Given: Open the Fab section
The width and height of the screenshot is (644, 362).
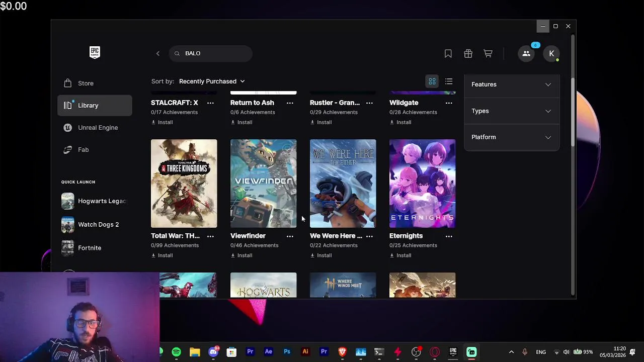Looking at the screenshot, I should pos(95,149).
